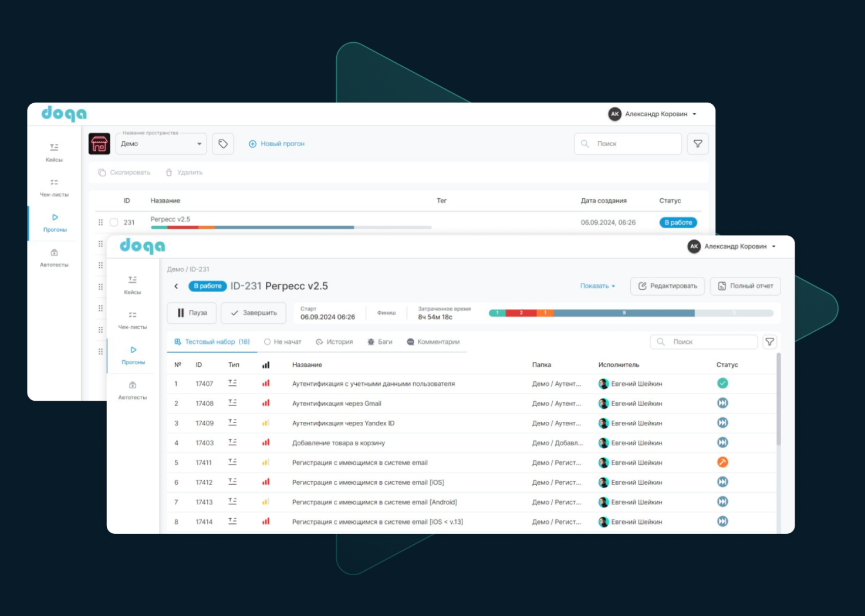Click the Новый прогон link
This screenshot has height=616, width=865.
pos(276,144)
